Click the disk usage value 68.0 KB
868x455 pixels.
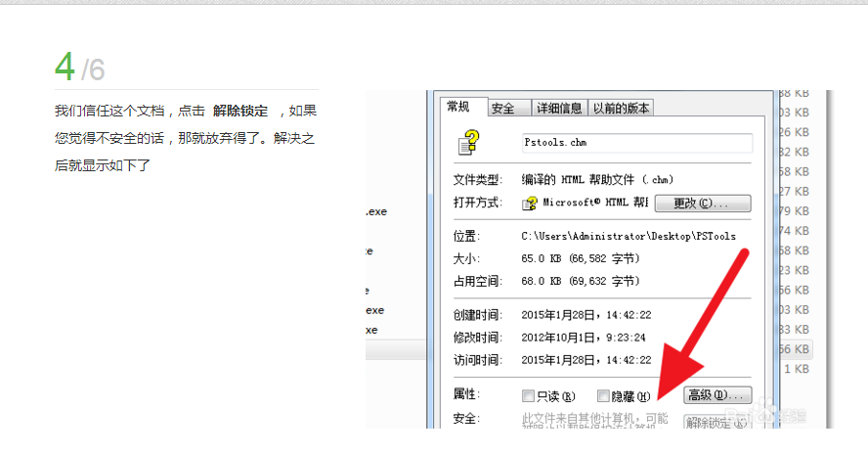tap(581, 281)
